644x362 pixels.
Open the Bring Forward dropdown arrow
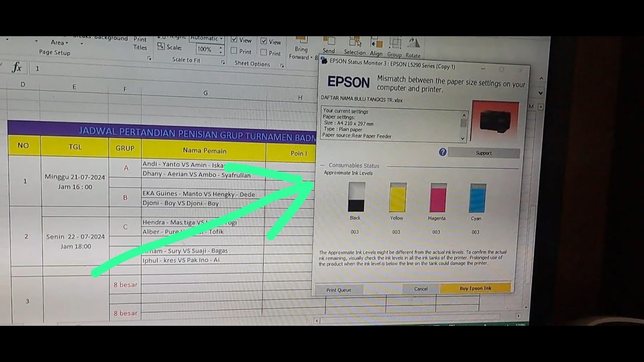[312, 57]
